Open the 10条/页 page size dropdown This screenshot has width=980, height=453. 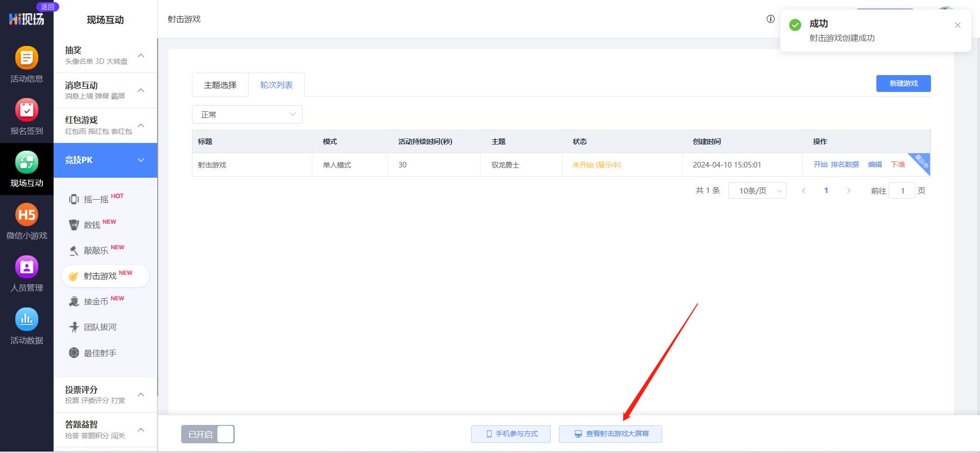coord(757,190)
